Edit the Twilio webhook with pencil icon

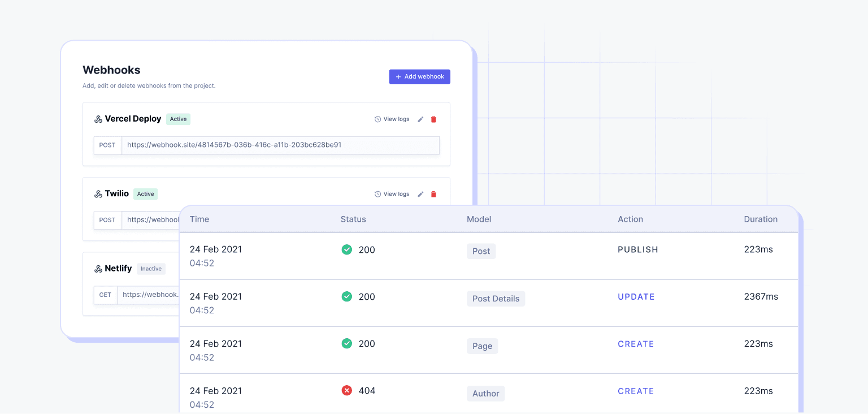point(420,194)
